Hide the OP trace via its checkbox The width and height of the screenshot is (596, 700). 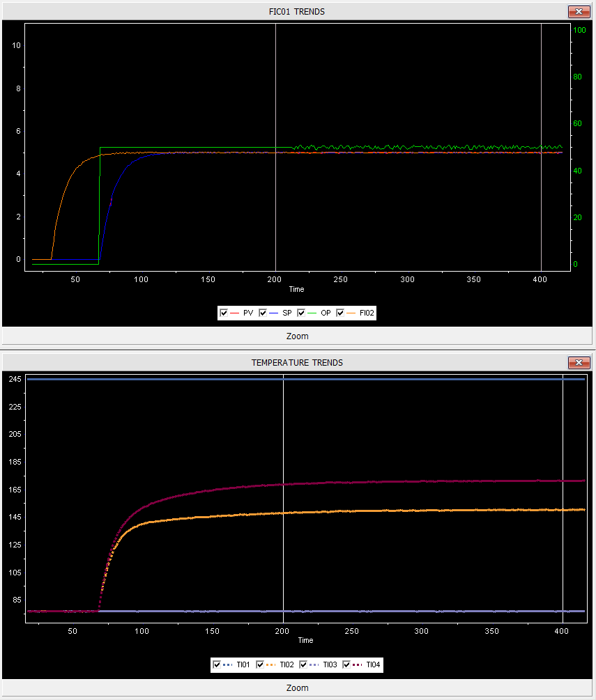coord(302,313)
